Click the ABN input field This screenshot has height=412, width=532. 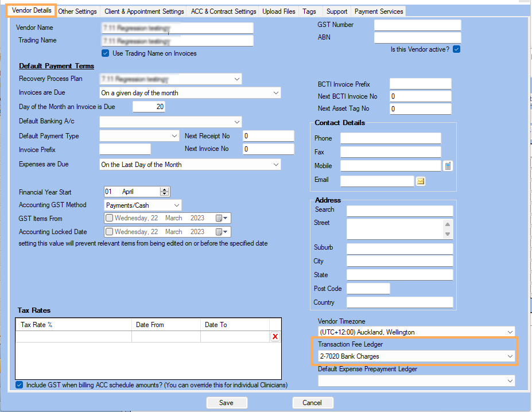point(418,38)
